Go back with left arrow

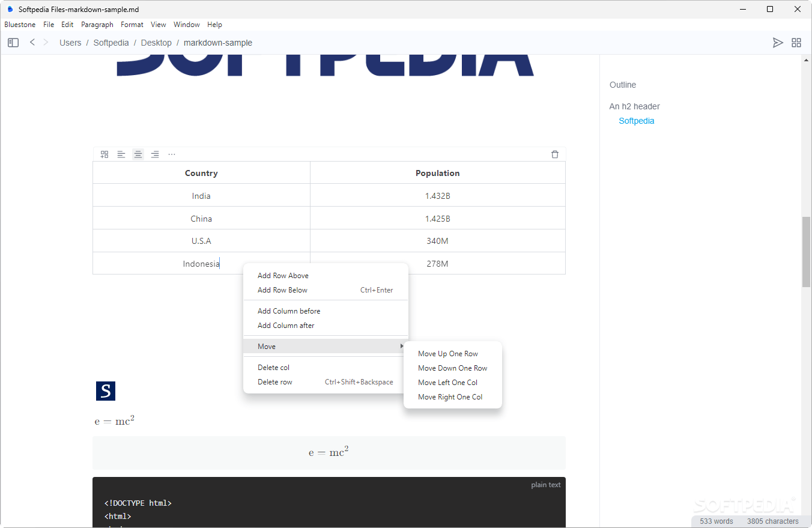click(32, 42)
